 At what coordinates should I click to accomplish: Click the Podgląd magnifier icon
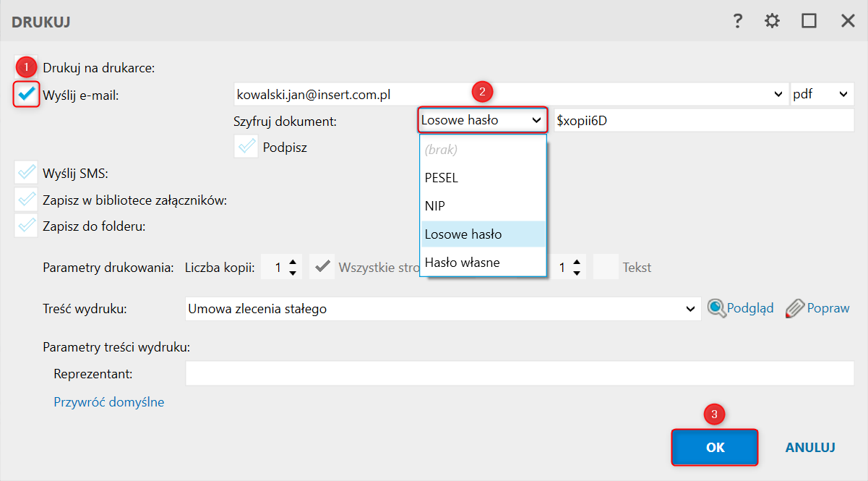click(x=717, y=308)
